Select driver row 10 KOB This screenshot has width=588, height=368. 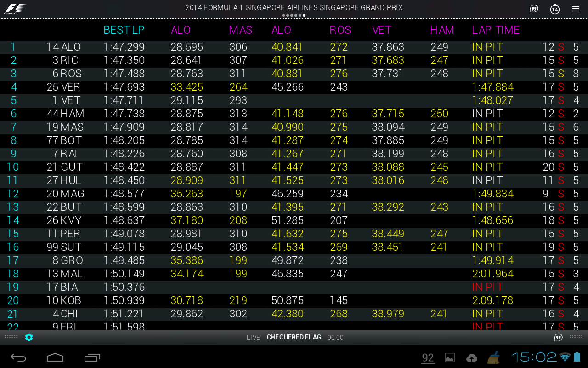point(294,300)
